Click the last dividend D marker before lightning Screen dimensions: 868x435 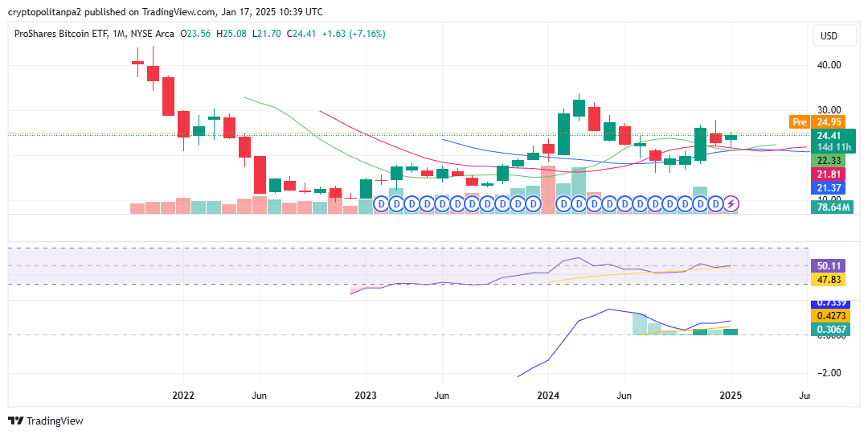pos(715,204)
